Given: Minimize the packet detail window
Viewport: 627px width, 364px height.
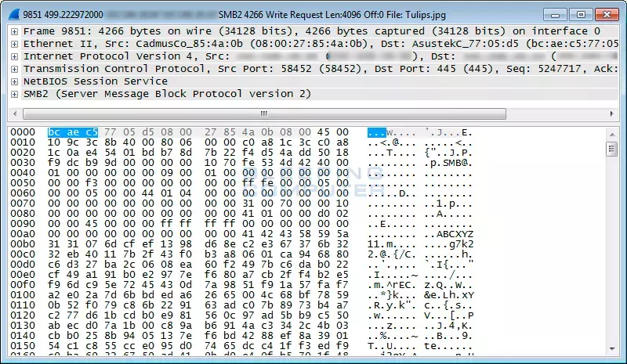Looking at the screenshot, I should pyautogui.click(x=555, y=15).
